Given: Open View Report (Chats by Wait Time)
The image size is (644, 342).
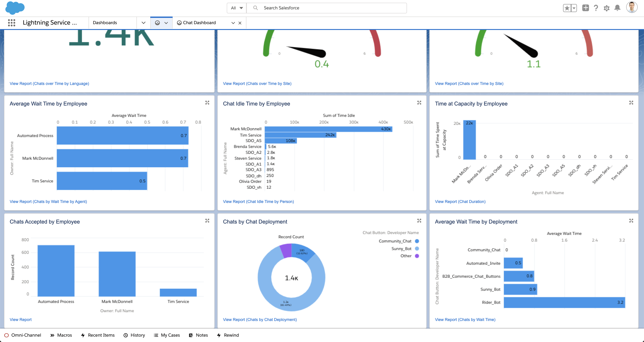Looking at the screenshot, I should pyautogui.click(x=465, y=319).
